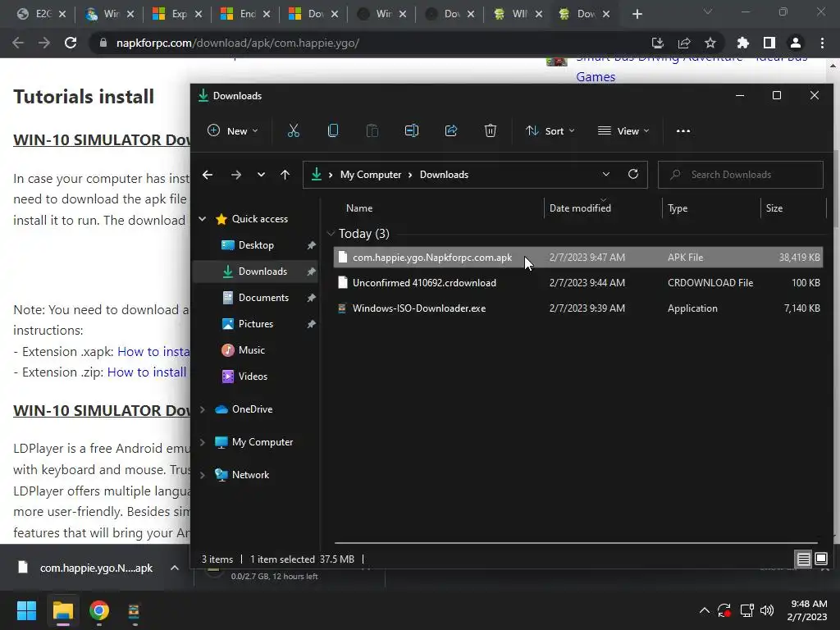The width and height of the screenshot is (840, 630).
Task: Select Pictures in Quick access
Action: click(256, 323)
